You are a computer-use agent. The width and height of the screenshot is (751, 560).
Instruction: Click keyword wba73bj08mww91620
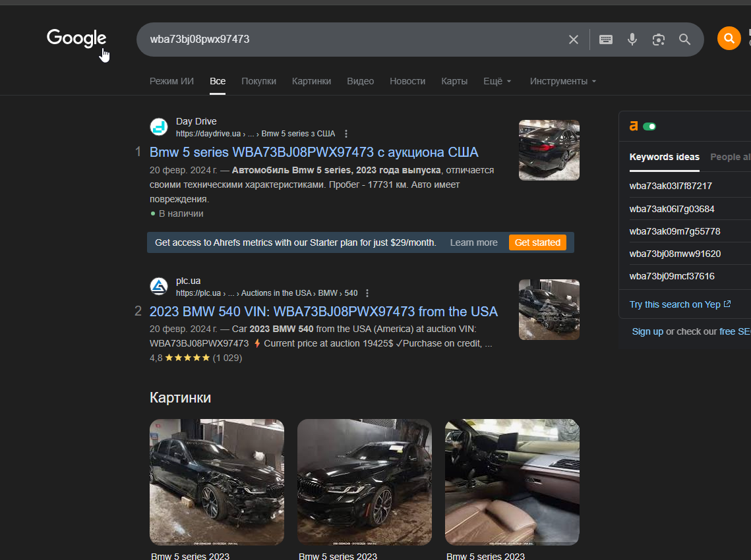[x=675, y=254]
